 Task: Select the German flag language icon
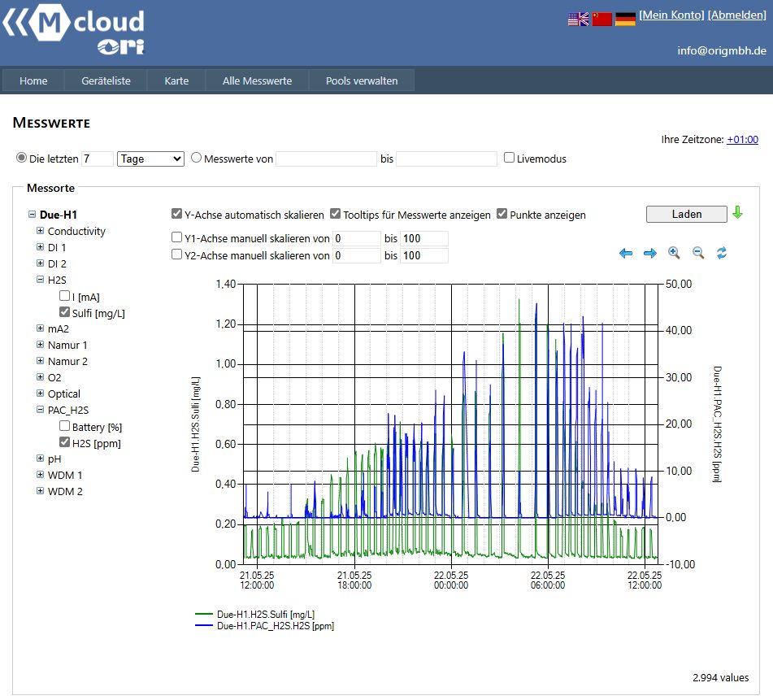tap(625, 19)
